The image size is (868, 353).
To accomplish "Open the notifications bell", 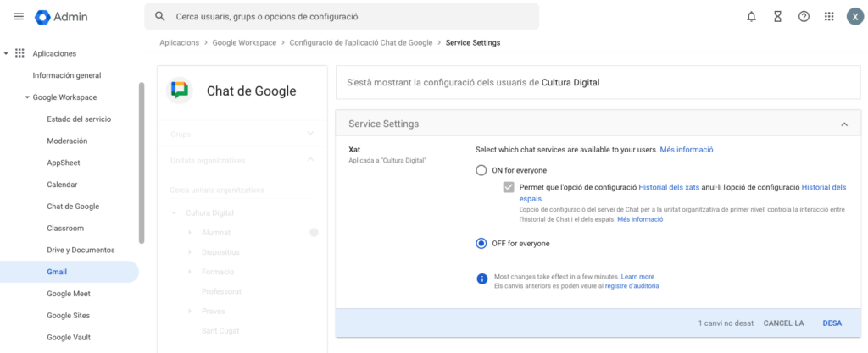I will click(x=751, y=17).
